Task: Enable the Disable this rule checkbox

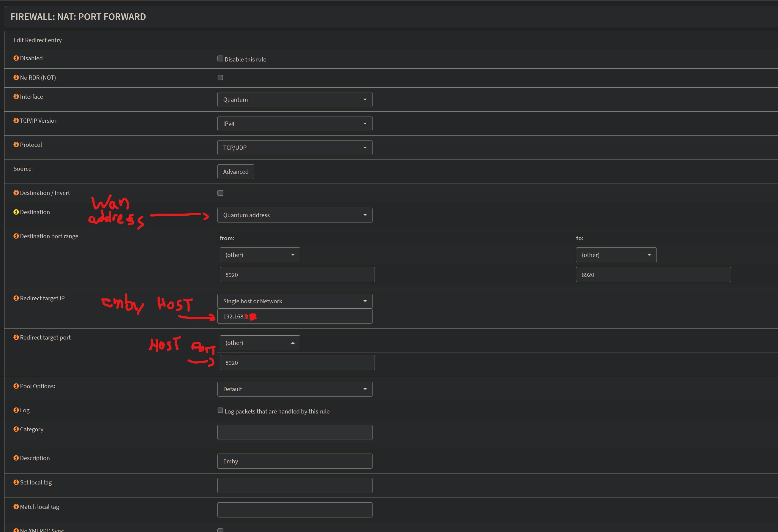Action: point(220,59)
